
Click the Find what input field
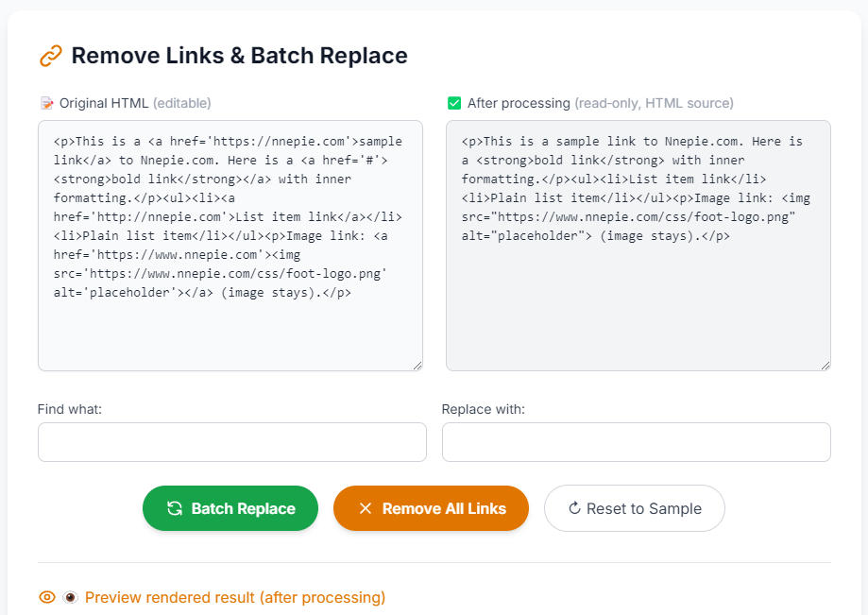(x=230, y=442)
